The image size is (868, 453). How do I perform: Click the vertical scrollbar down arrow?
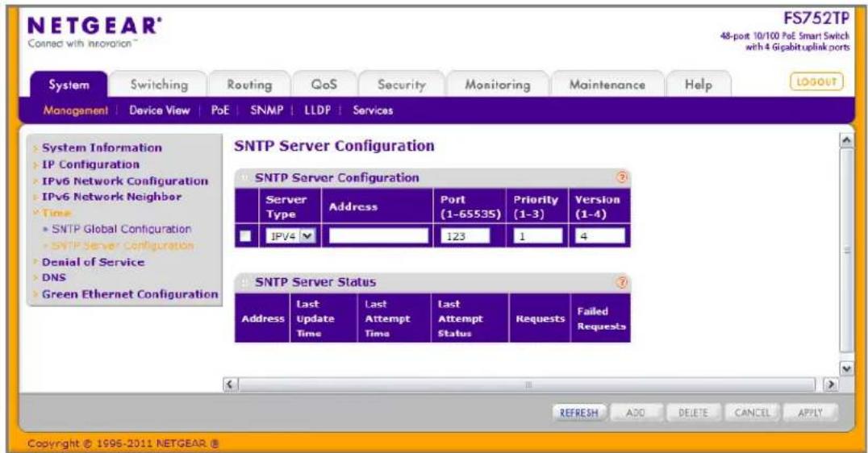click(846, 368)
